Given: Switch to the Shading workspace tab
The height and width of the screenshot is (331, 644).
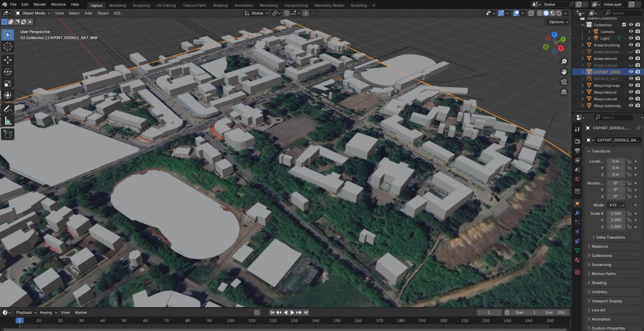Looking at the screenshot, I should click(220, 5).
